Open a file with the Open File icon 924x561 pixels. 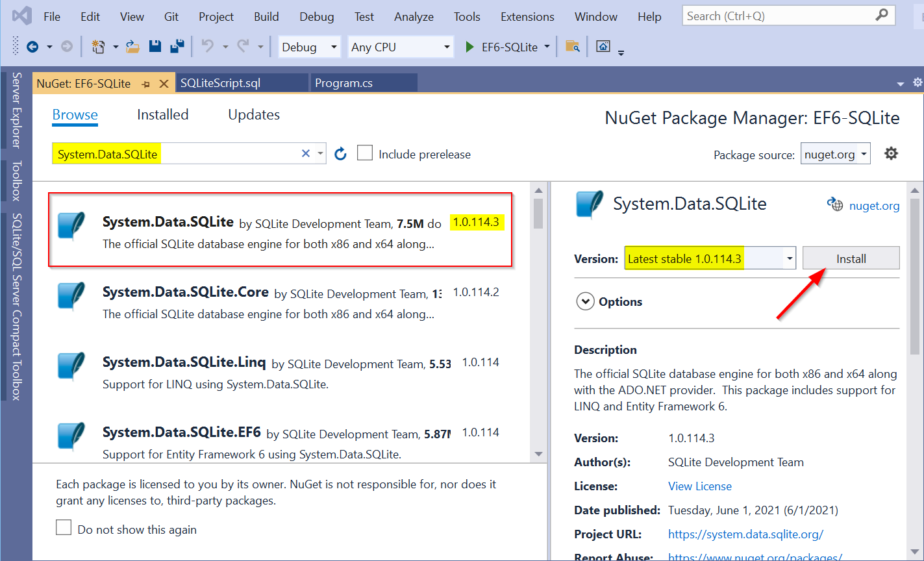[132, 46]
